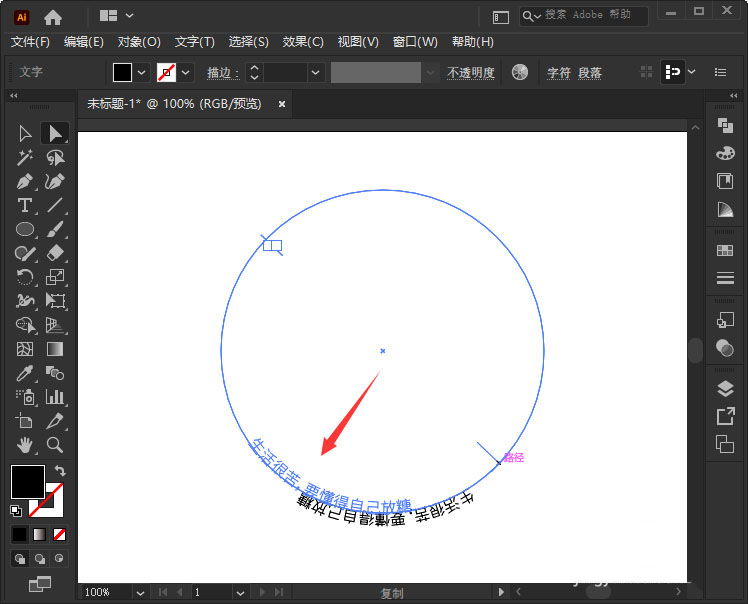Activate the Eyedropper tool
The width and height of the screenshot is (748, 604).
pos(26,373)
